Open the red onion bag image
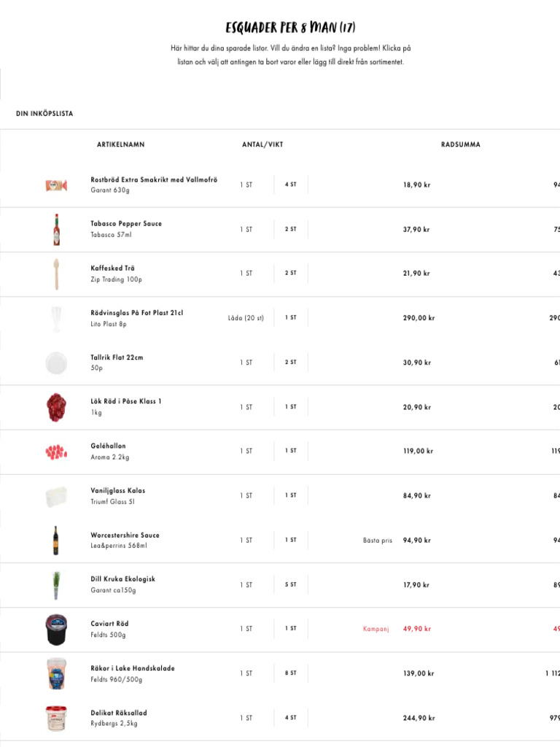560x747 pixels. point(56,407)
